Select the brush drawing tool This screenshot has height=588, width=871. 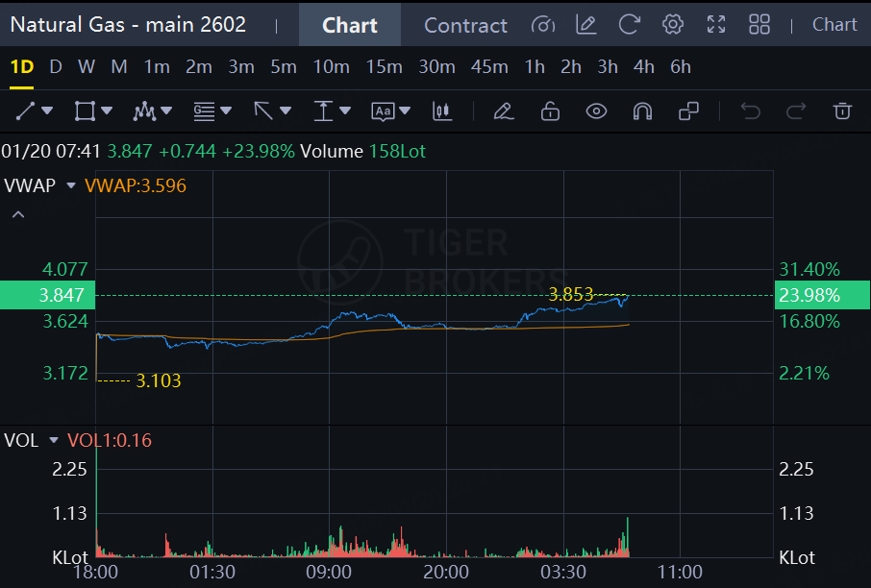[502, 111]
